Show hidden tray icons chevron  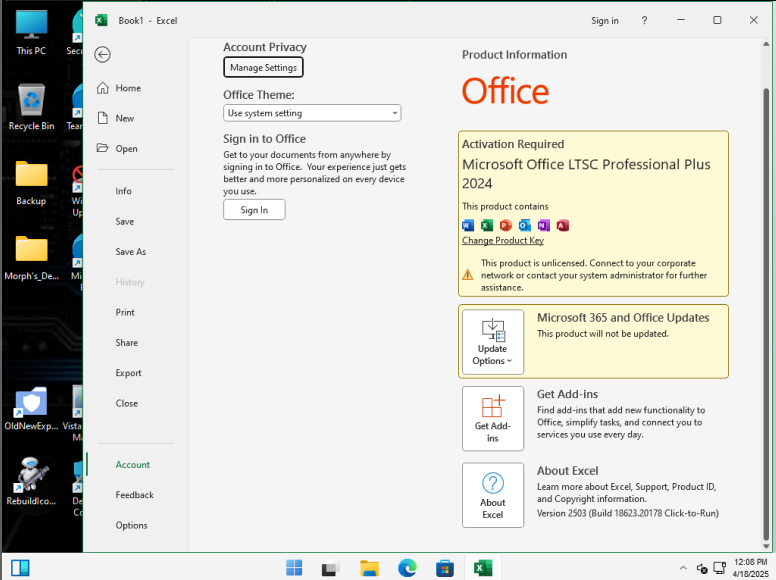point(683,568)
